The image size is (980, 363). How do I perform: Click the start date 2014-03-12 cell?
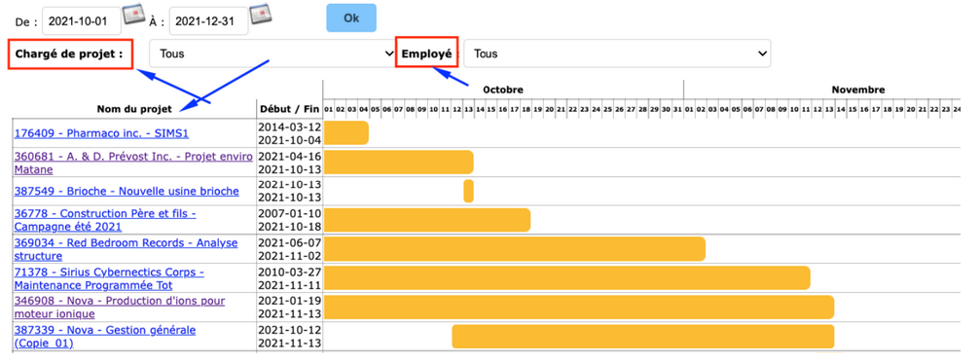[x=290, y=127]
